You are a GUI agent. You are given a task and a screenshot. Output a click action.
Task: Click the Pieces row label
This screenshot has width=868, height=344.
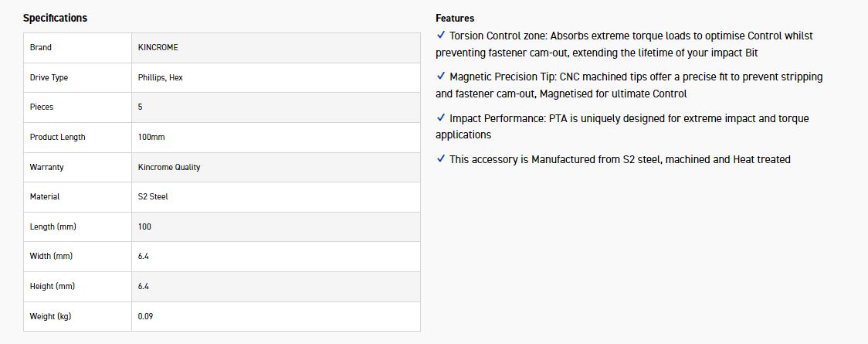point(42,107)
